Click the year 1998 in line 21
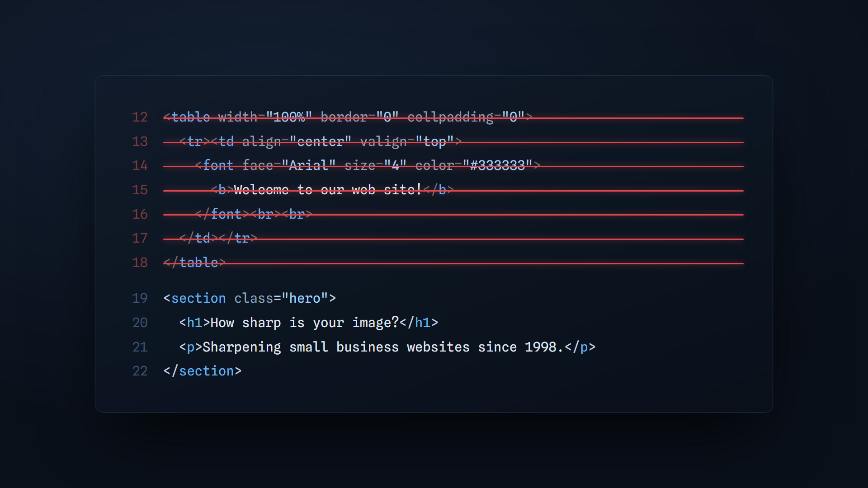This screenshot has width=868, height=488. (540, 347)
